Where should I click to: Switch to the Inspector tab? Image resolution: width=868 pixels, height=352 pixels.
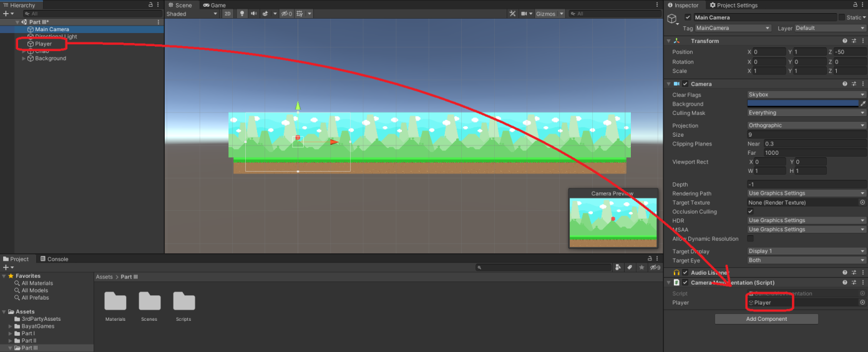[x=683, y=5]
